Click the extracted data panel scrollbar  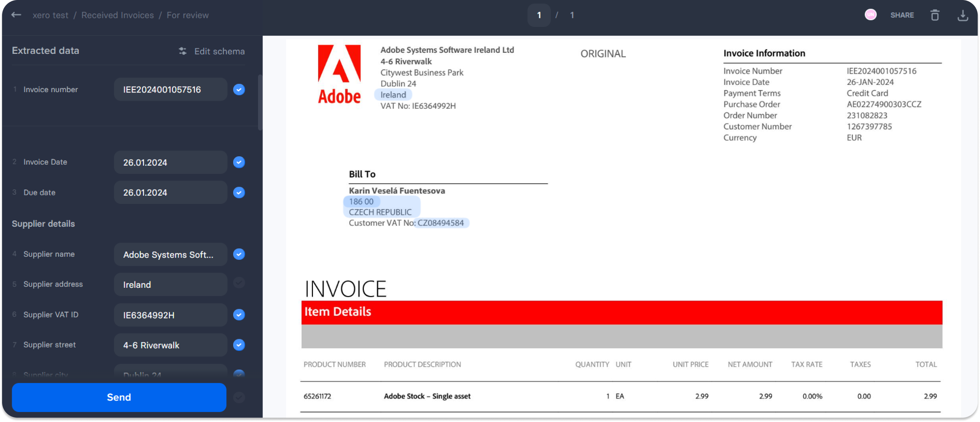coord(260,102)
